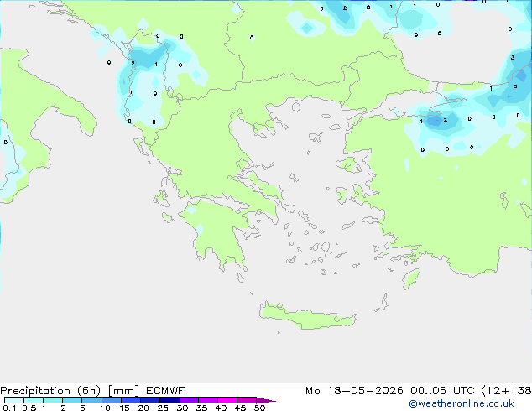Pick the purple swatch between 35 and 40
The width and height of the screenshot is (532, 411).
(208, 400)
